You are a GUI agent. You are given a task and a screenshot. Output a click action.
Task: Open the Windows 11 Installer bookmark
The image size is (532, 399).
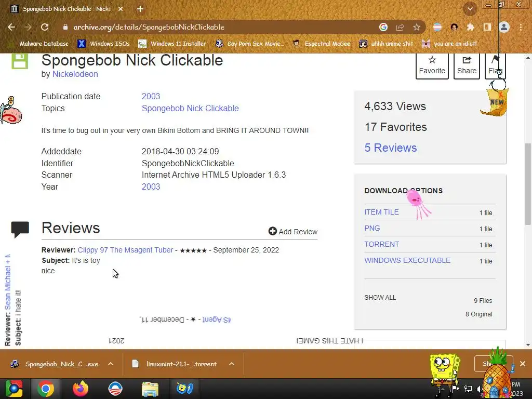(172, 44)
